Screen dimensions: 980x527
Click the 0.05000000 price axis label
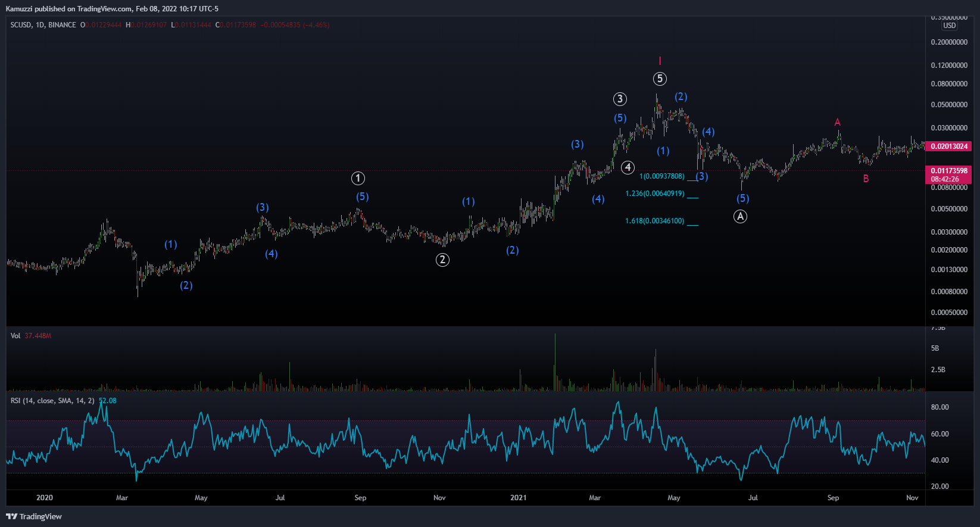click(x=949, y=105)
